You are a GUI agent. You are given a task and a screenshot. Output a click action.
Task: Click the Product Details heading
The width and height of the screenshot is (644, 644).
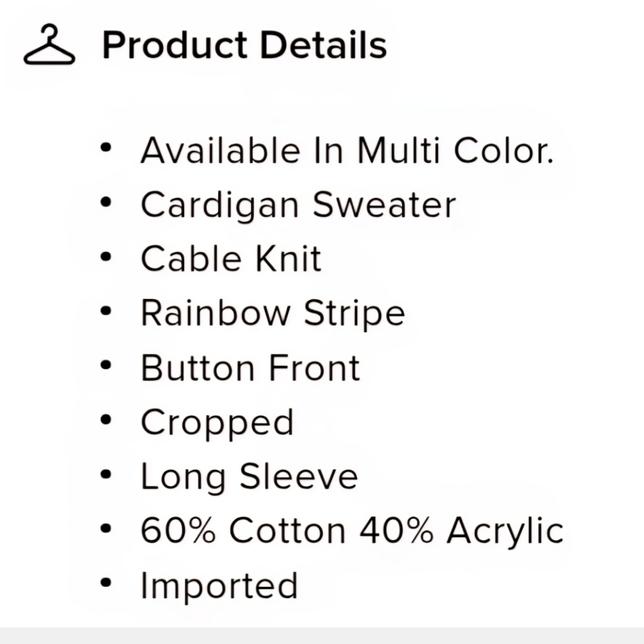(244, 45)
